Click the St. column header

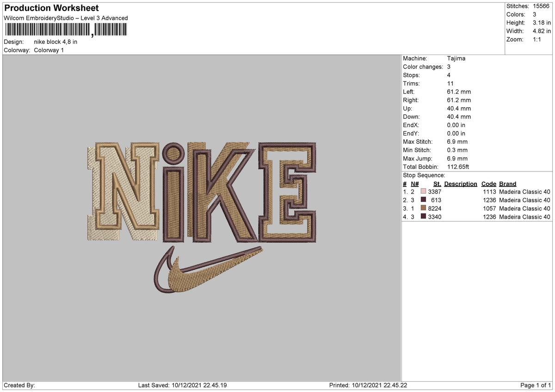tap(437, 184)
